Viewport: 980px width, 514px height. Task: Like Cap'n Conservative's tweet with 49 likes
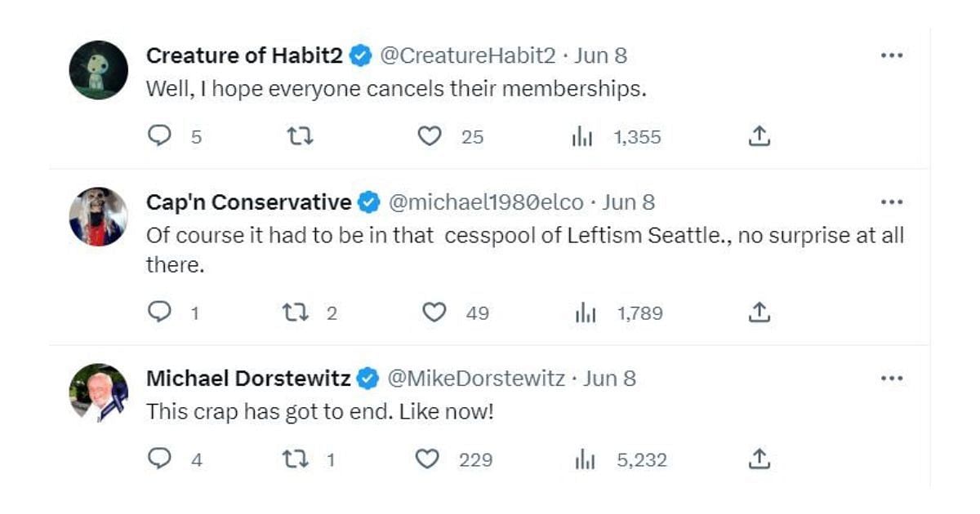[434, 312]
